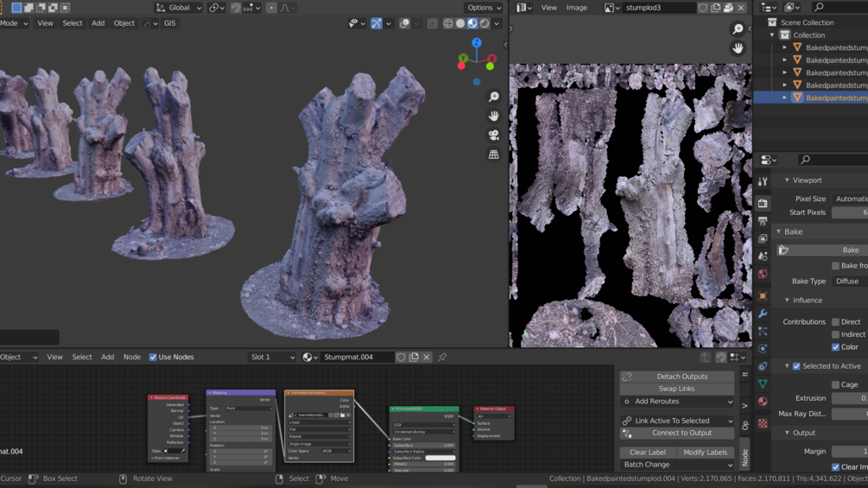Enable the Direct contribution checkbox
This screenshot has height=488, width=868.
point(835,322)
